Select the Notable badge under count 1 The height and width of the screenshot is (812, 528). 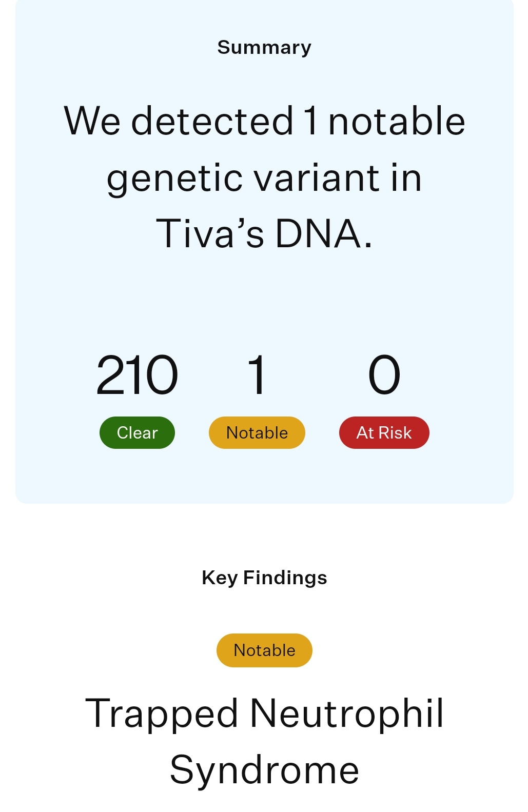click(257, 432)
